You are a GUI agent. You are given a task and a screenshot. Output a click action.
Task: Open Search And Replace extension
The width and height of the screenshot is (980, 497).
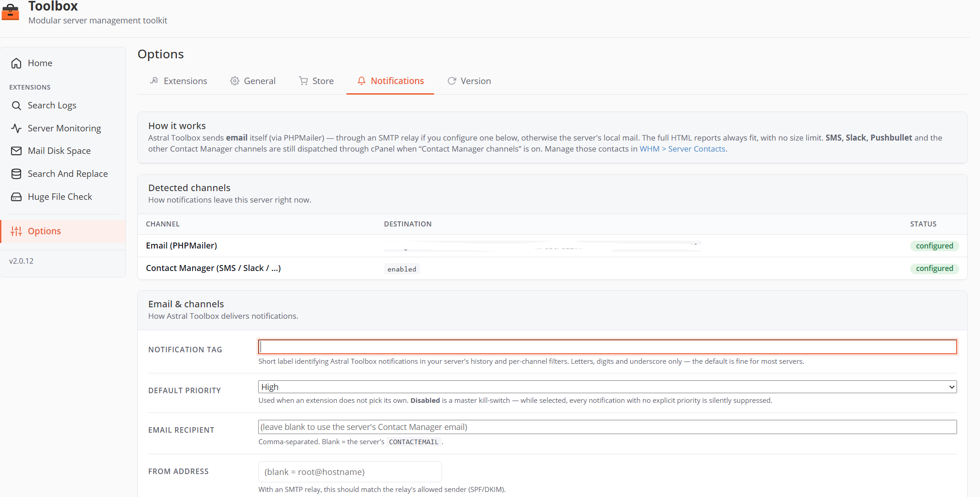click(63, 174)
